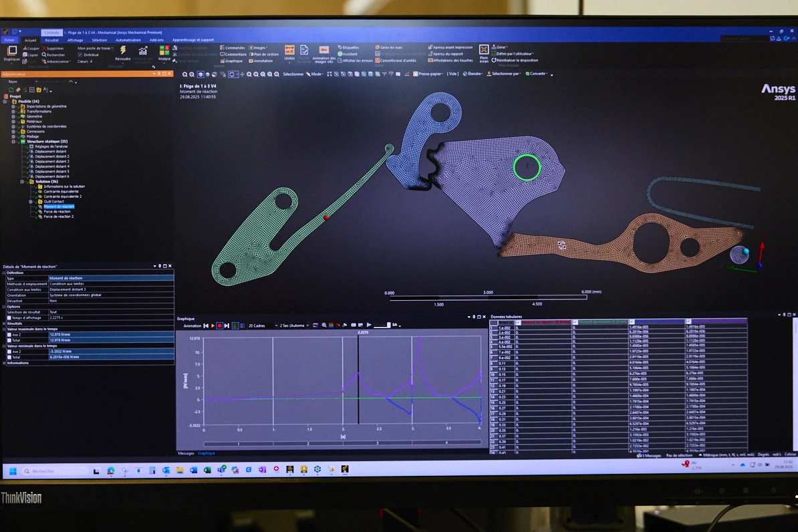Open the Mon poste de travail dropdown
Viewport: 798px width, 532px height.
pos(95,48)
